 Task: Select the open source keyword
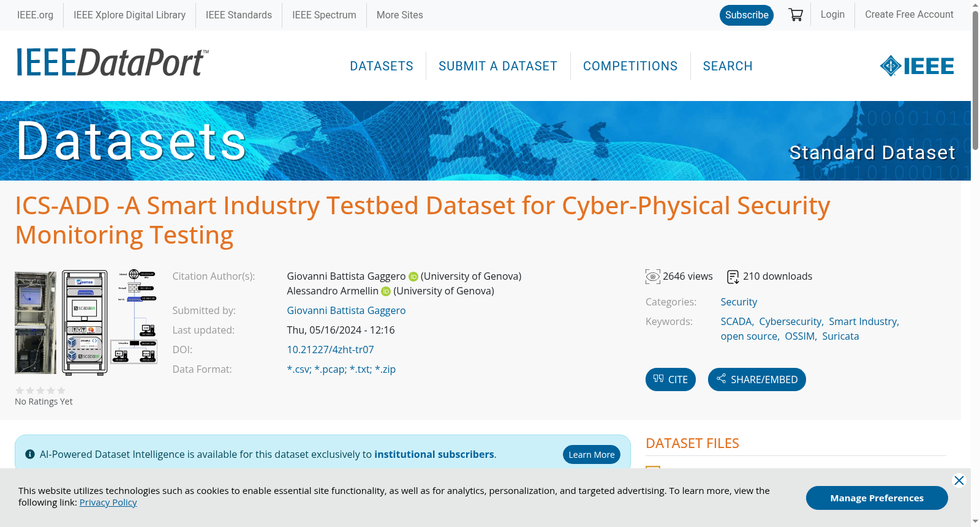tap(749, 337)
